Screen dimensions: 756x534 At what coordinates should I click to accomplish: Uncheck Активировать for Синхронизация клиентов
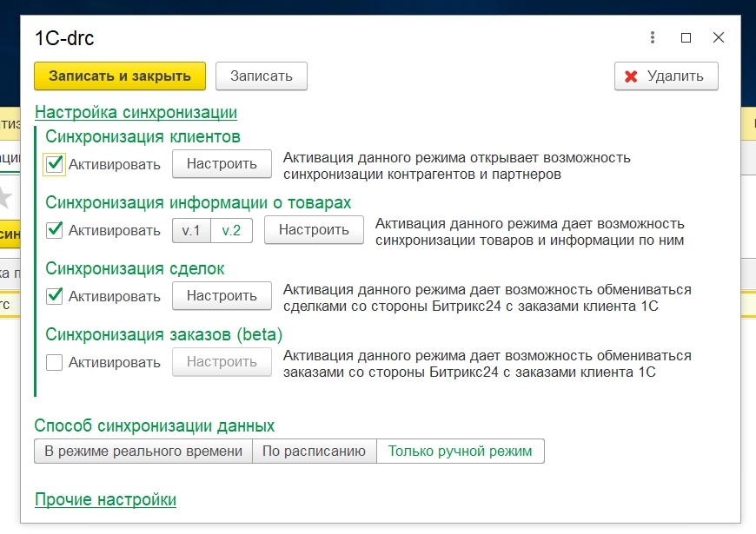click(x=55, y=164)
